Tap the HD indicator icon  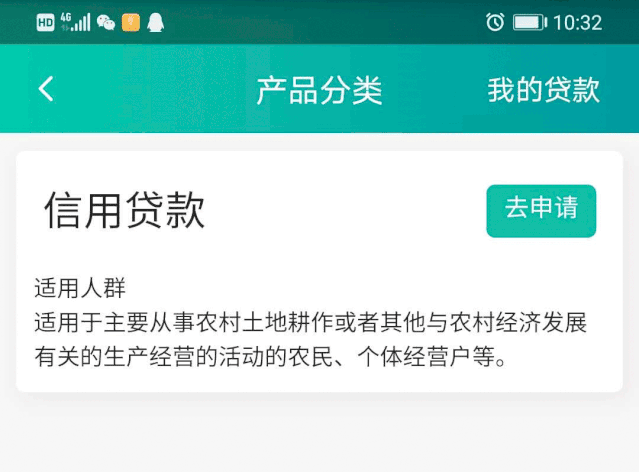coord(45,23)
